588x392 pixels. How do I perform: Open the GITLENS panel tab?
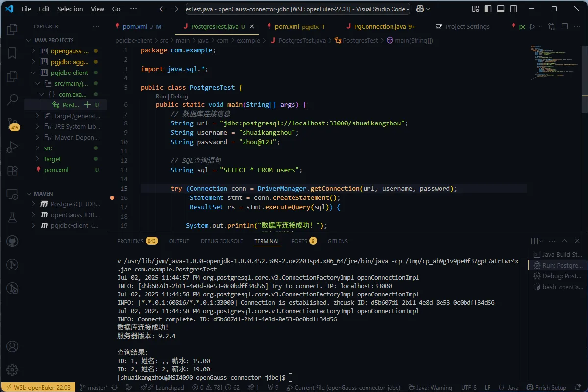(338, 241)
